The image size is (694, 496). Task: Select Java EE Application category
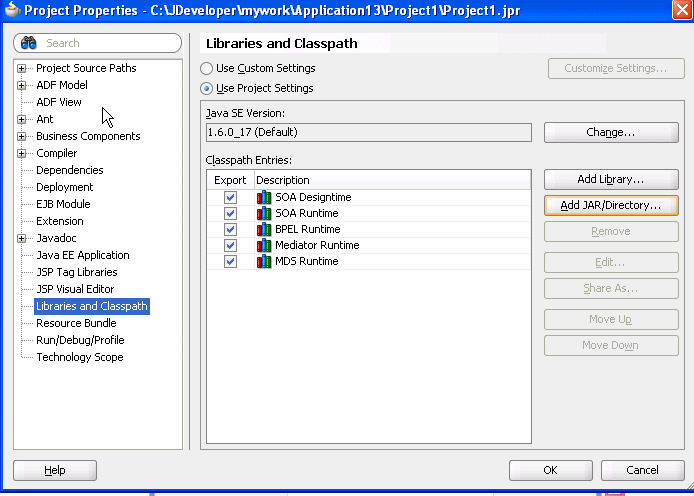(x=83, y=255)
